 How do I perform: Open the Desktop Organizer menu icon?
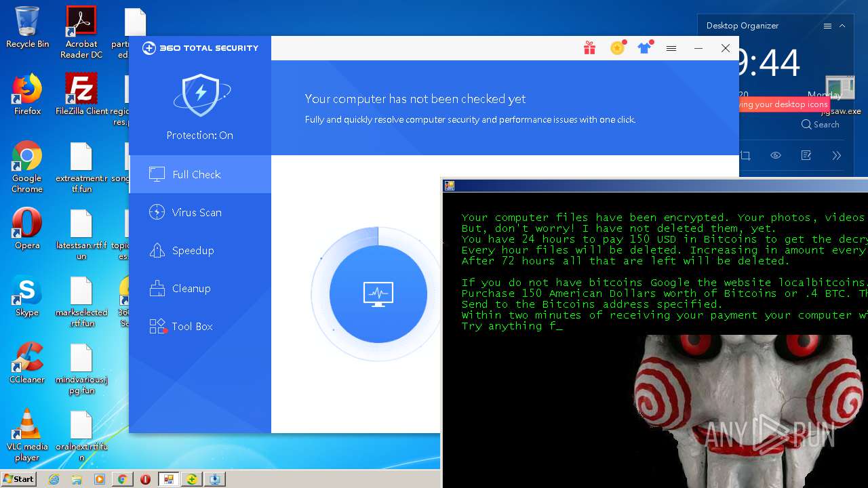827,26
